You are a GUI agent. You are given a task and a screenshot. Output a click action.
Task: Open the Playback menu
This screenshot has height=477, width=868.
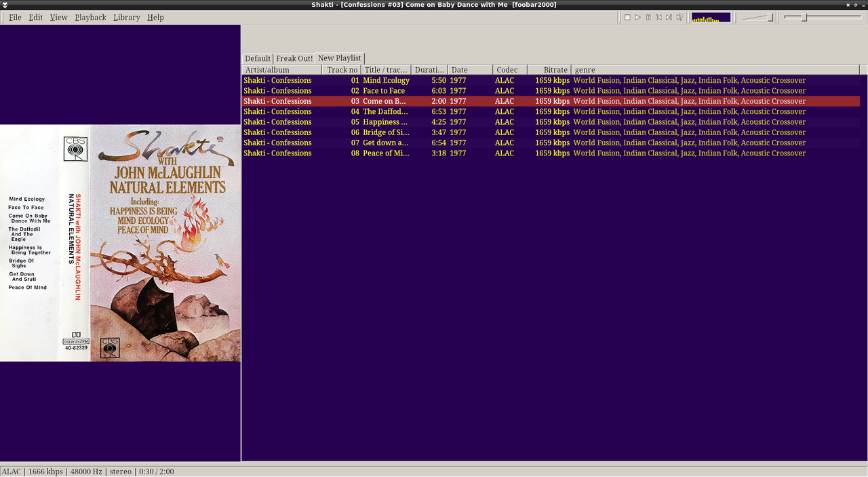click(x=90, y=18)
